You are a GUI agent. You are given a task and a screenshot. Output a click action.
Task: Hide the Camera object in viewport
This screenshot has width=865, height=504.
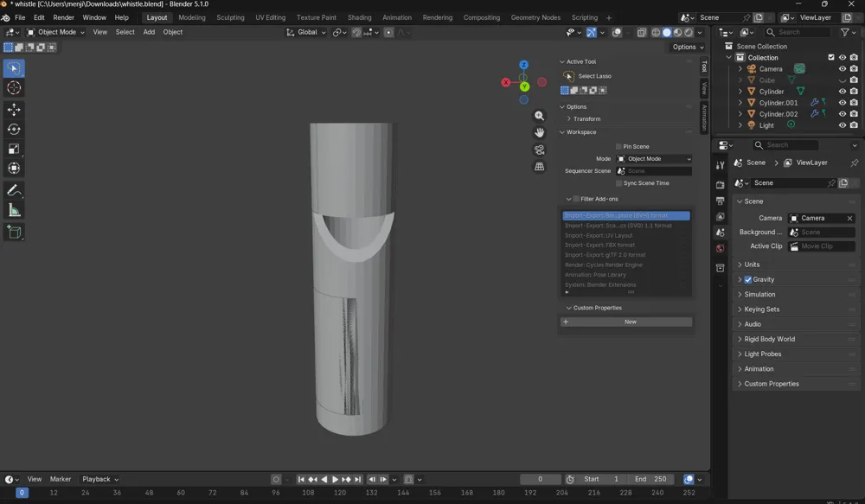843,69
